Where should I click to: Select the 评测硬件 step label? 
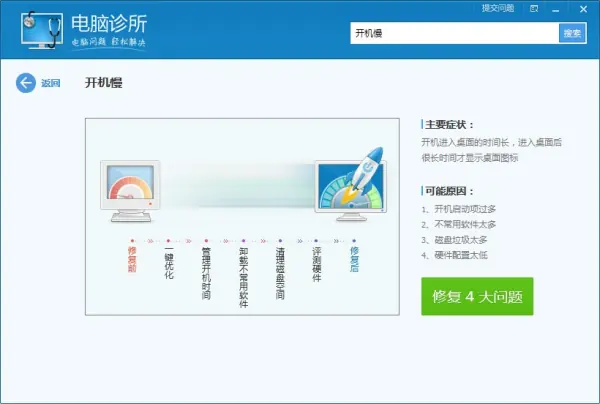[x=317, y=264]
